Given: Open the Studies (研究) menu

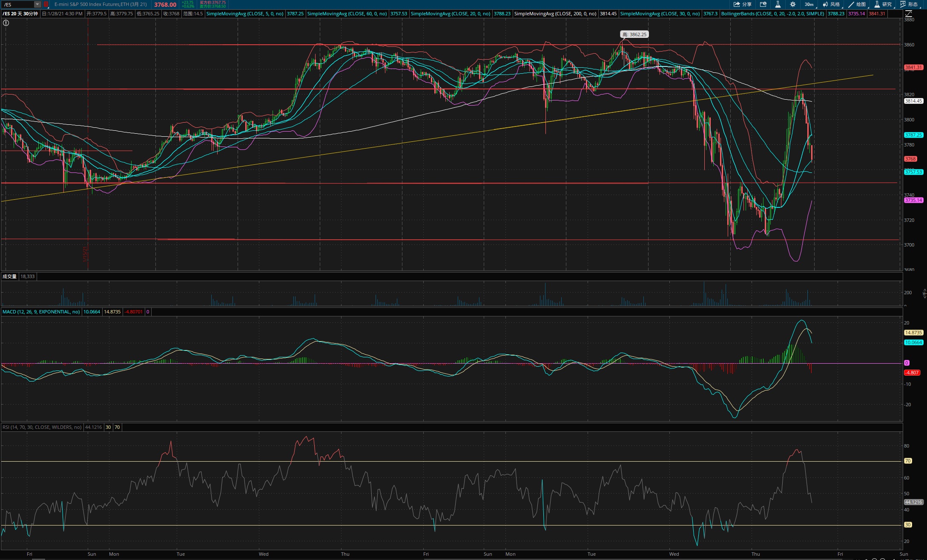Looking at the screenshot, I should (x=883, y=4).
